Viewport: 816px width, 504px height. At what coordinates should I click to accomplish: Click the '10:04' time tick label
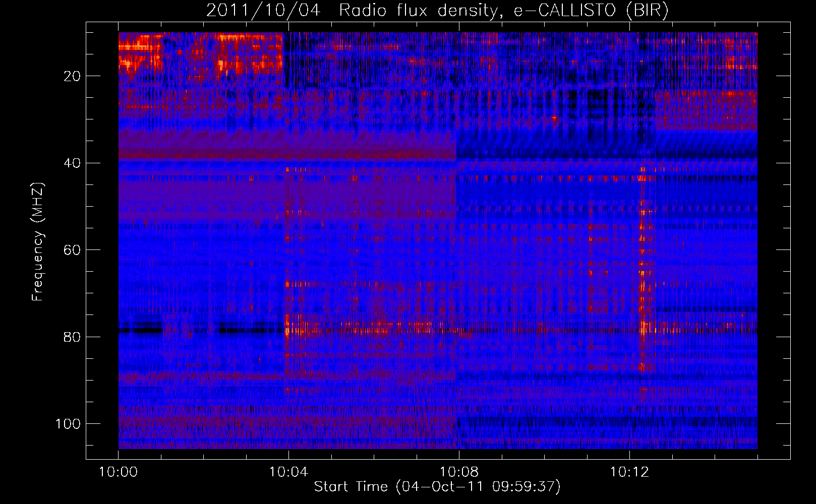pyautogui.click(x=288, y=472)
